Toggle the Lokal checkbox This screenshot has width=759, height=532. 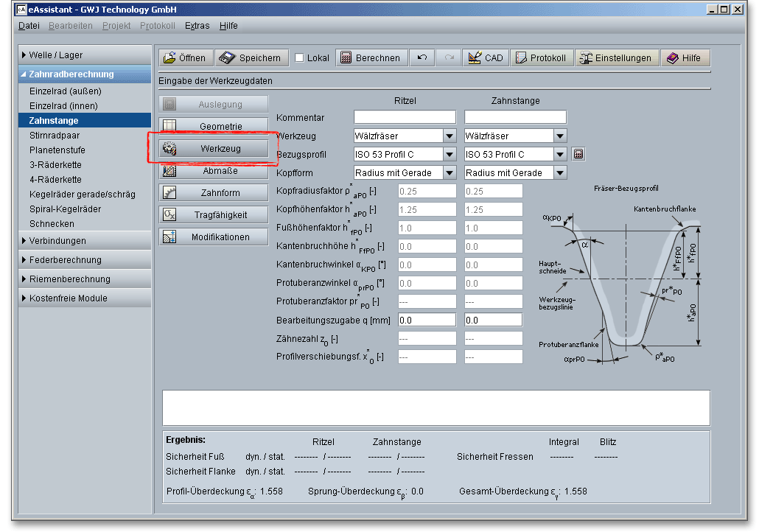pyautogui.click(x=300, y=58)
